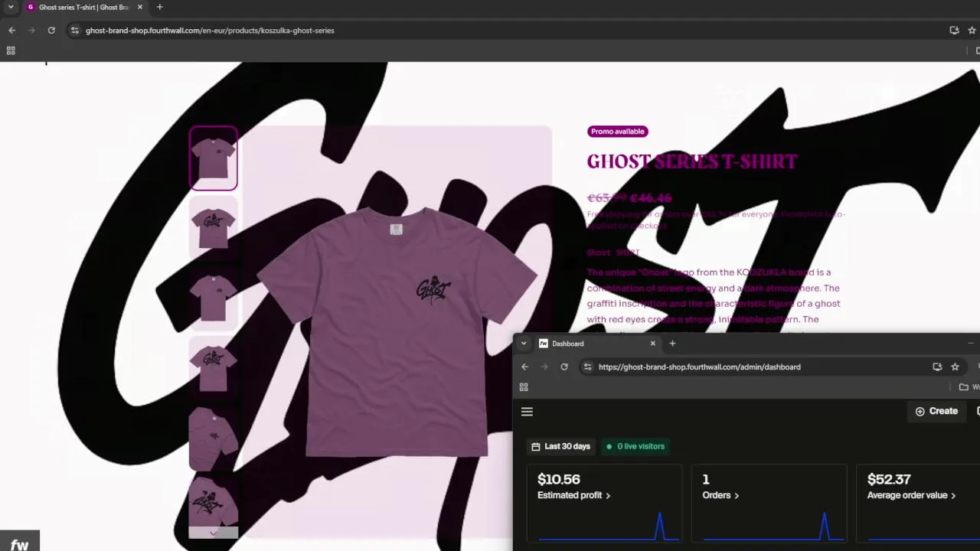The height and width of the screenshot is (551, 980).
Task: Click the main purple T-shirt product image
Action: click(397, 331)
